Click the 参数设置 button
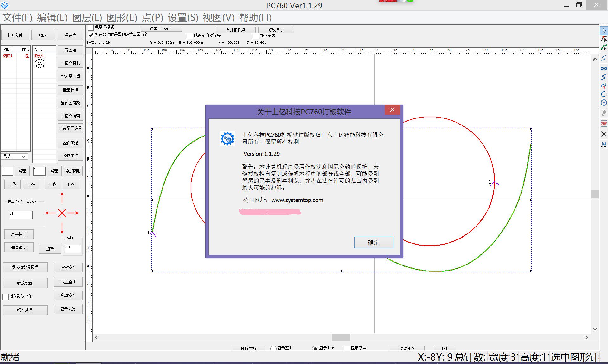 [x=25, y=283]
